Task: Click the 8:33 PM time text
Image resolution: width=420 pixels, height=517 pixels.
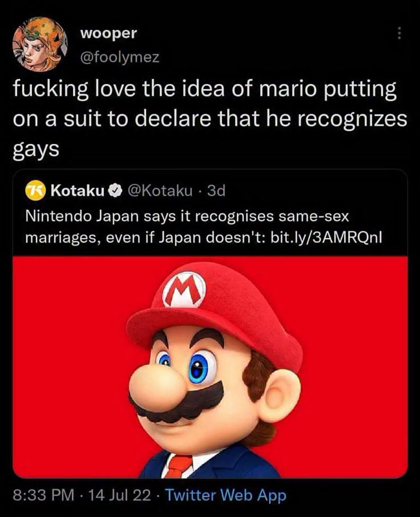Action: tap(44, 495)
